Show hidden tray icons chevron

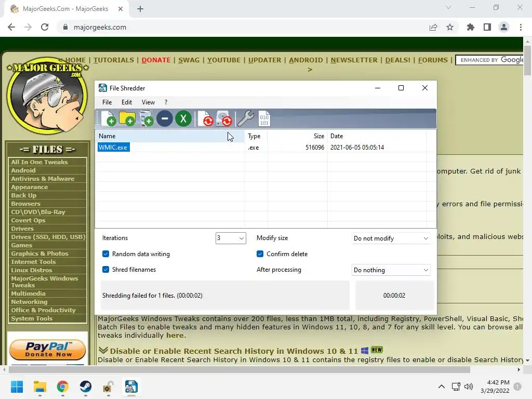tap(442, 387)
